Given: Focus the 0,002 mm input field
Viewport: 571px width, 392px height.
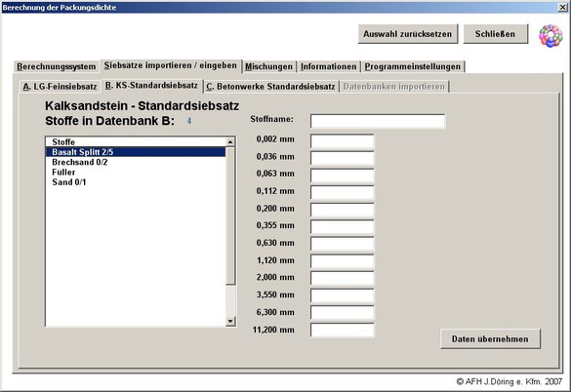Looking at the screenshot, I should coord(343,140).
